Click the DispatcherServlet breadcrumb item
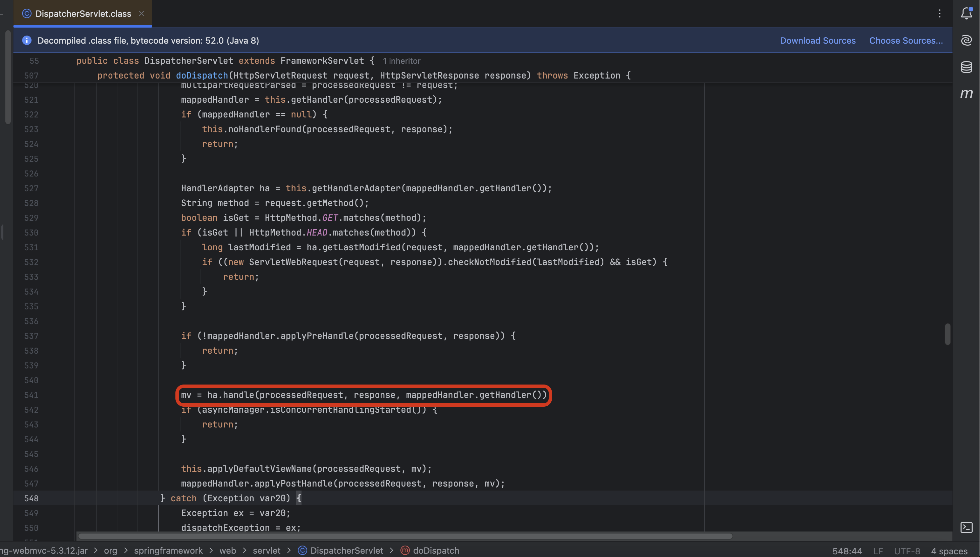 [346, 551]
